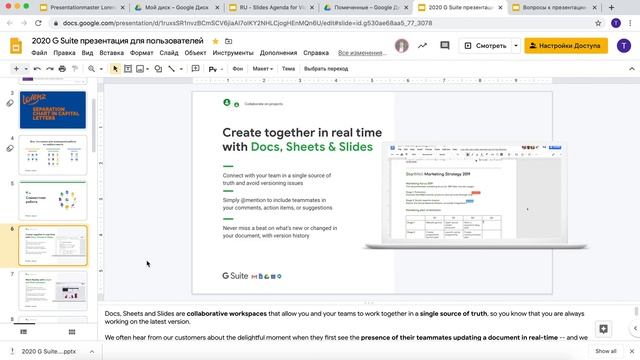640x360 pixels.
Task: Add a new slide with plus button
Action: pyautogui.click(x=16, y=69)
